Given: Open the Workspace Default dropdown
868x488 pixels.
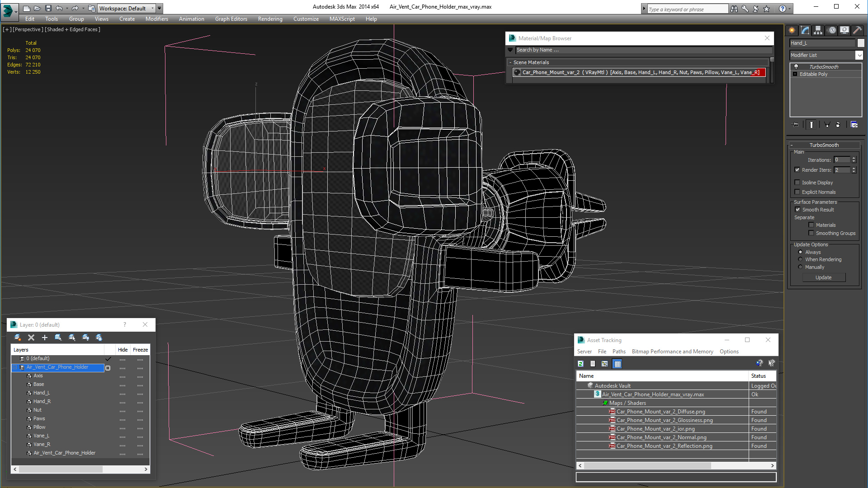Looking at the screenshot, I should pyautogui.click(x=159, y=8).
